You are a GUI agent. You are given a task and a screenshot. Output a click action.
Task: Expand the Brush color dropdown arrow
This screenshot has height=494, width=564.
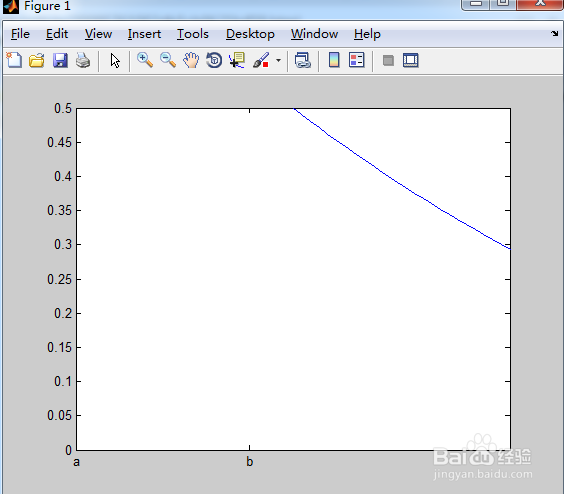tap(278, 60)
